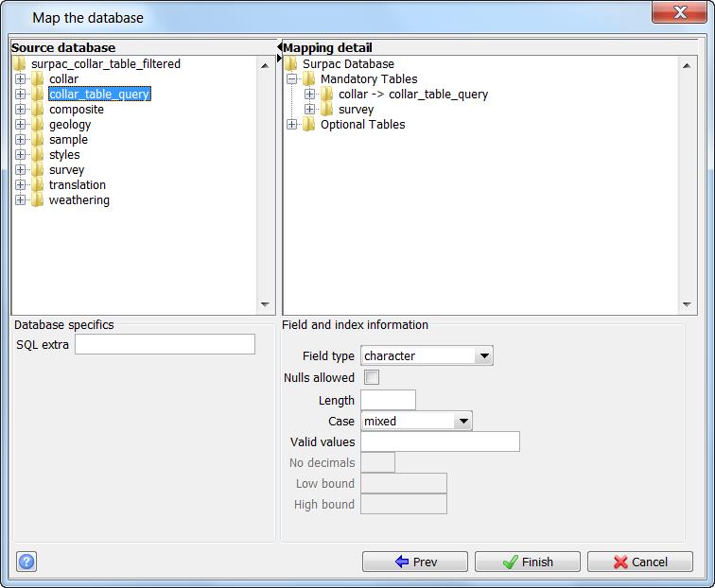715x588 pixels.
Task: Click the Surpac Database root folder icon
Action: coord(291,64)
